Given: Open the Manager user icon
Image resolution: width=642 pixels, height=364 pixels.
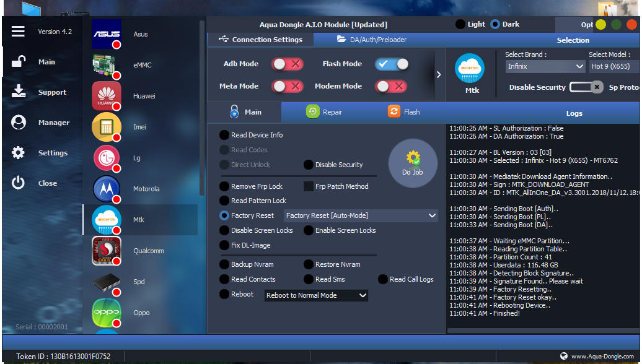Looking at the screenshot, I should (19, 122).
